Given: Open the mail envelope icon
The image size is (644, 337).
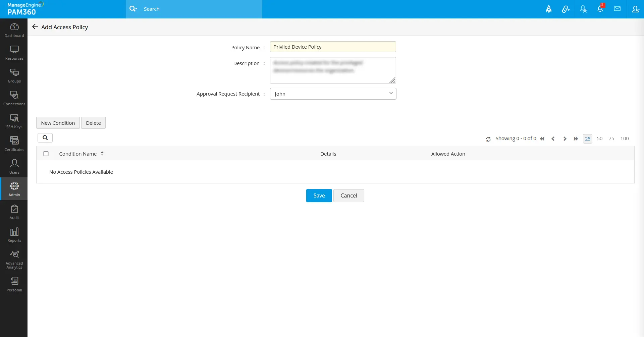Looking at the screenshot, I should (x=617, y=9).
